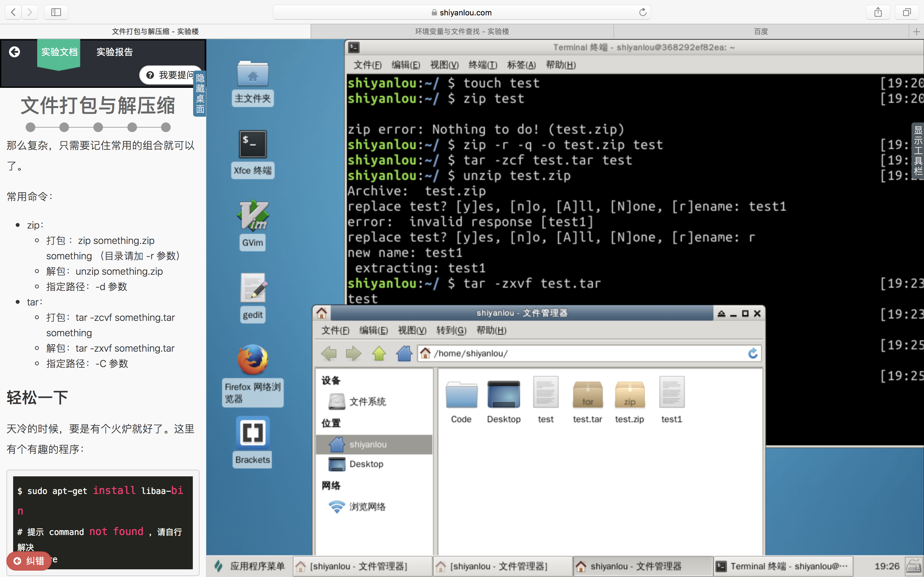924x577 pixels.
Task: Show the toolbar side toggle
Action: point(918,151)
